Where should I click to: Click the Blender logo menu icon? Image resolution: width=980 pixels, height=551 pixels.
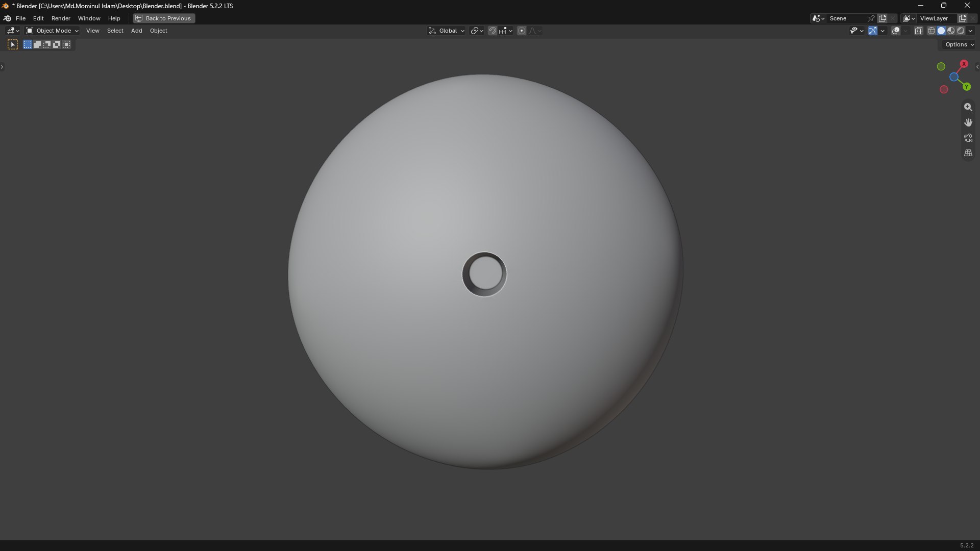point(7,18)
